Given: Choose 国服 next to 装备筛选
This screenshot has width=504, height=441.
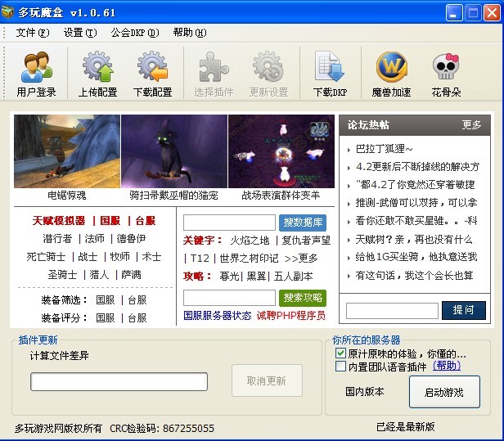Looking at the screenshot, I should [105, 300].
